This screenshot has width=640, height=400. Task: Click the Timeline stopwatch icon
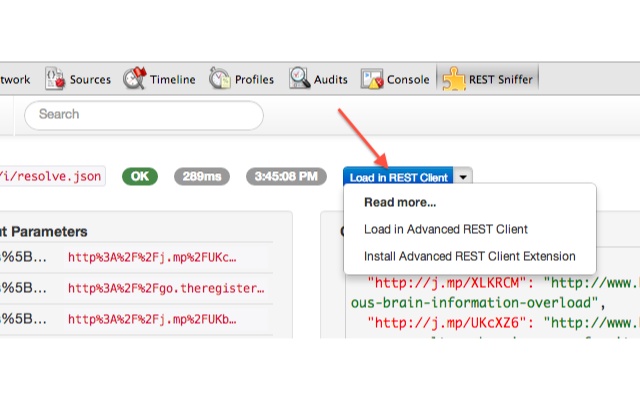[135, 78]
